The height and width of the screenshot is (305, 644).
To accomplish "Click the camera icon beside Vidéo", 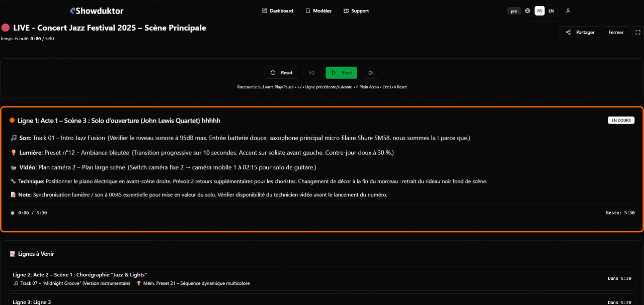I will click(14, 167).
